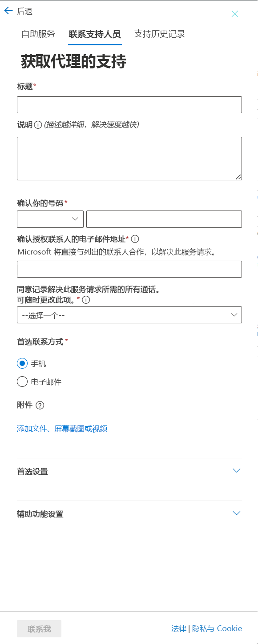This screenshot has width=258, height=644.
Task: Open 添加文件、屏幕截图或视频 link
Action: 62,428
